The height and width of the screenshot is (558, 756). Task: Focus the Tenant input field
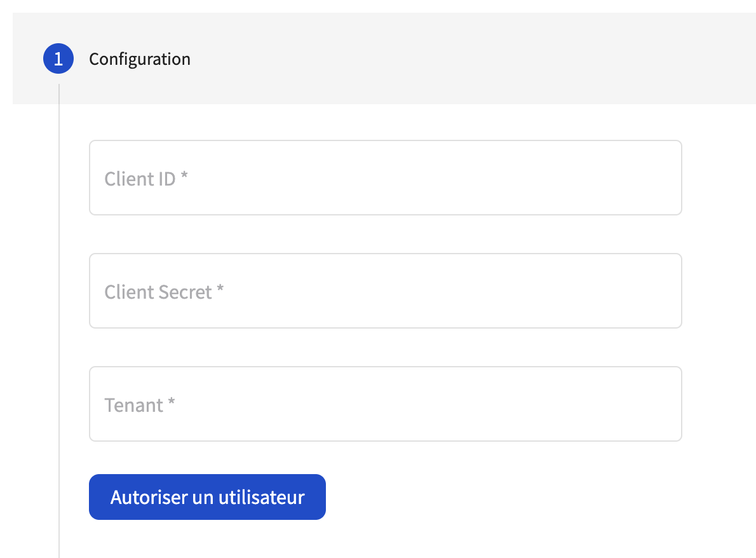coord(385,404)
